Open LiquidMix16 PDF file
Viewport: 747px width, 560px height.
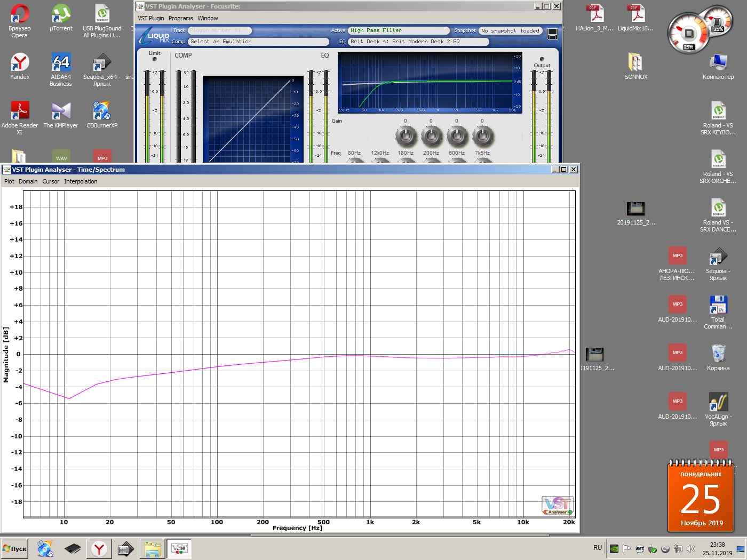click(x=635, y=18)
